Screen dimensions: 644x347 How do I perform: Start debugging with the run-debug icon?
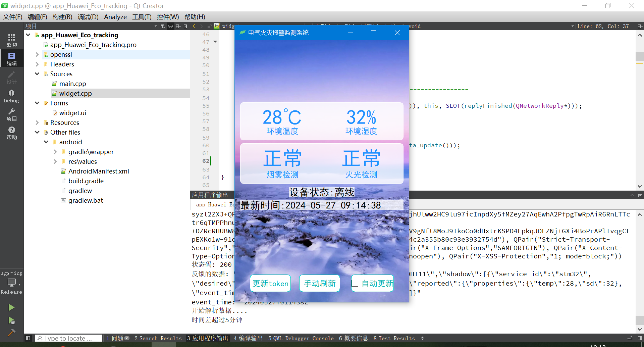click(x=11, y=320)
